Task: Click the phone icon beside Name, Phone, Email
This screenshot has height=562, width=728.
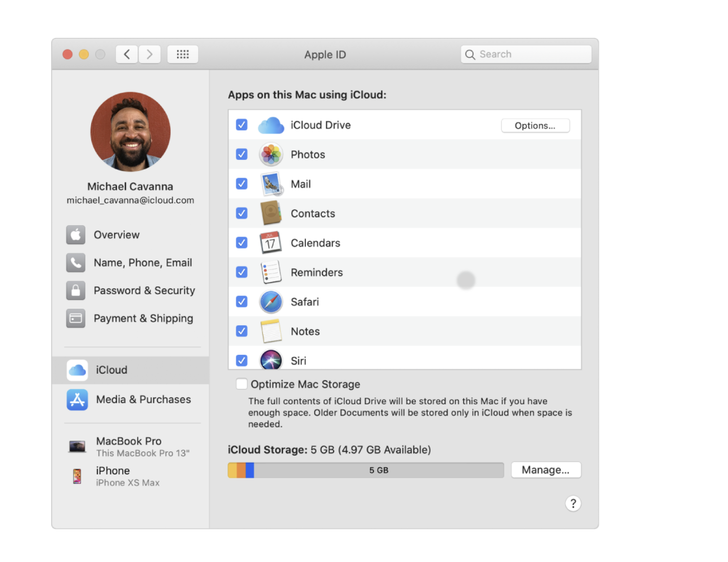Action: coord(76,263)
